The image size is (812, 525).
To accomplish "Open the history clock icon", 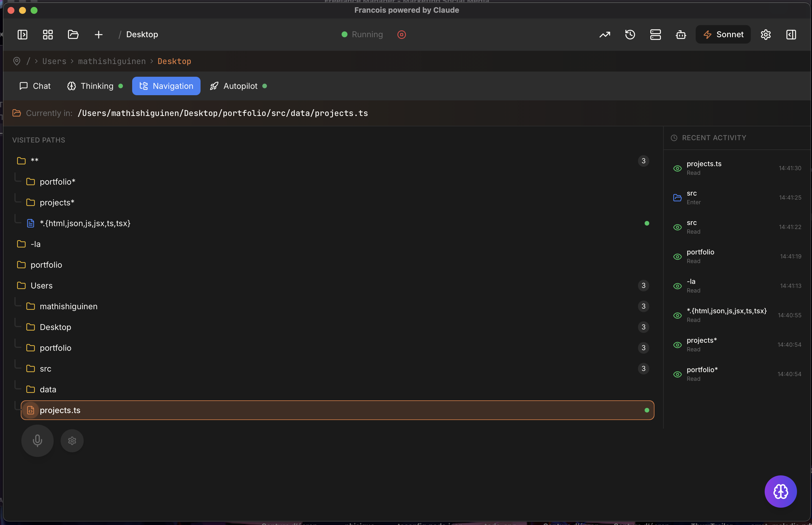I will (630, 34).
